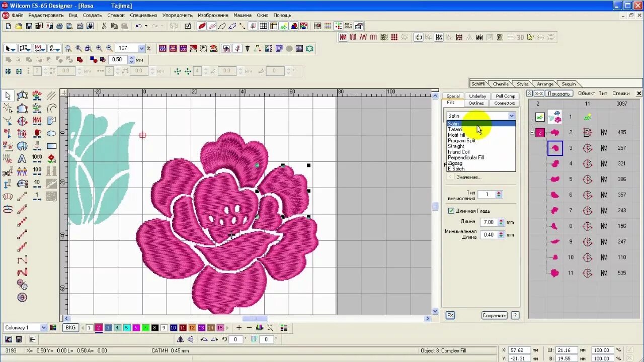Click the Длина 7.00 input field

(x=488, y=222)
